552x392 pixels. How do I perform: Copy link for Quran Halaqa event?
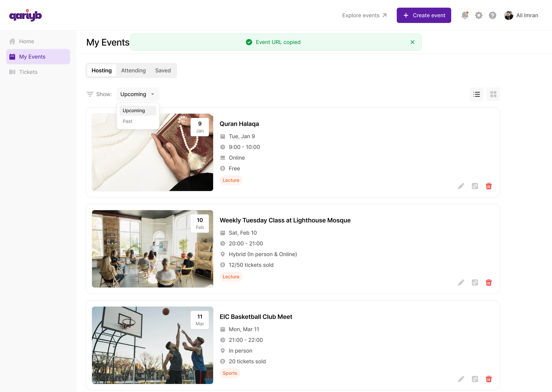coord(475,186)
